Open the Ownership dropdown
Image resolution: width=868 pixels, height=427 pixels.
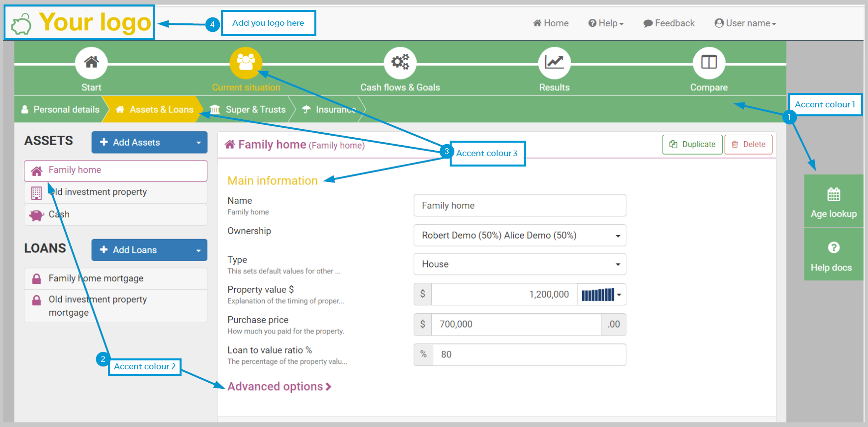click(x=519, y=236)
